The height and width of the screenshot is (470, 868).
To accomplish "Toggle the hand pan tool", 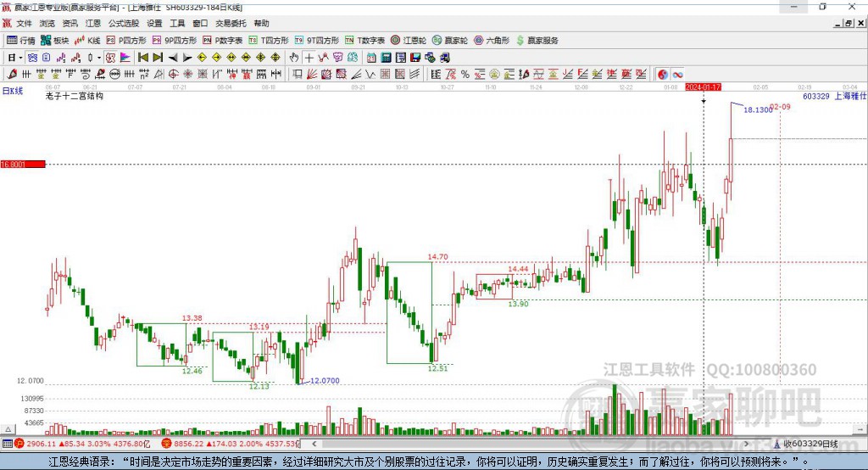I will [x=294, y=58].
